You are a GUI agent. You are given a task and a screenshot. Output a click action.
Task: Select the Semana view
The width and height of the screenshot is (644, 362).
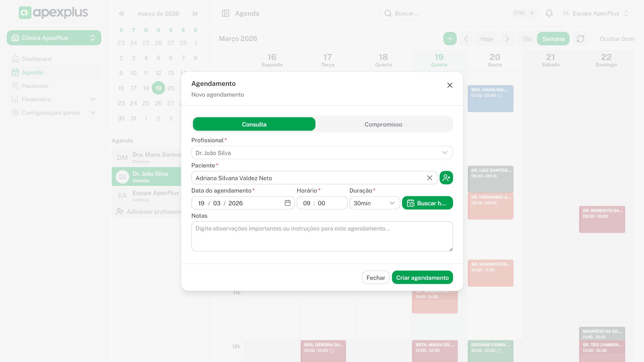553,39
